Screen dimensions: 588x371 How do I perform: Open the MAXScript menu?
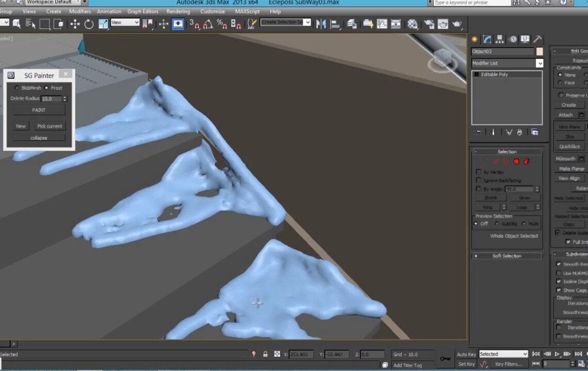(247, 11)
